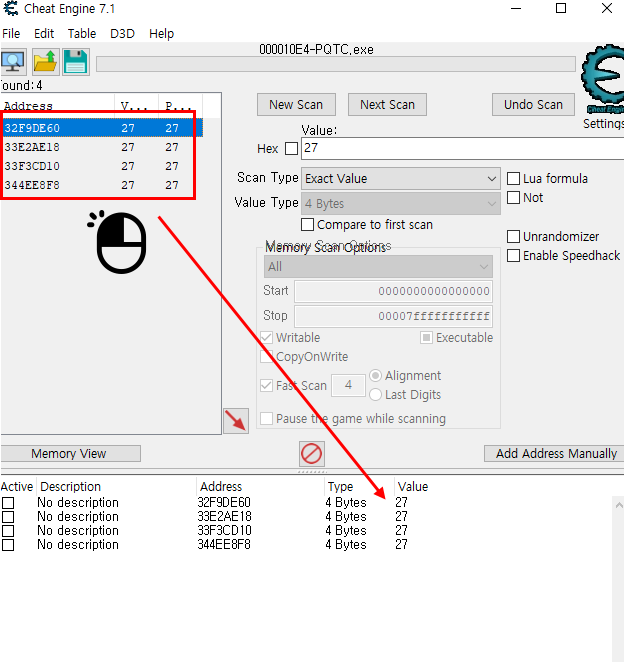Check Enable Speedhack
The image size is (624, 662).
click(x=513, y=255)
